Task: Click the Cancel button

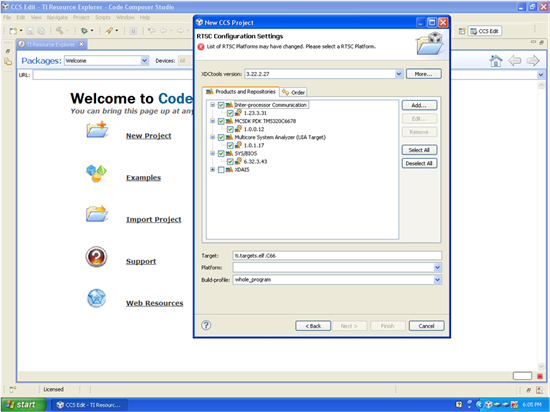Action: tap(427, 326)
